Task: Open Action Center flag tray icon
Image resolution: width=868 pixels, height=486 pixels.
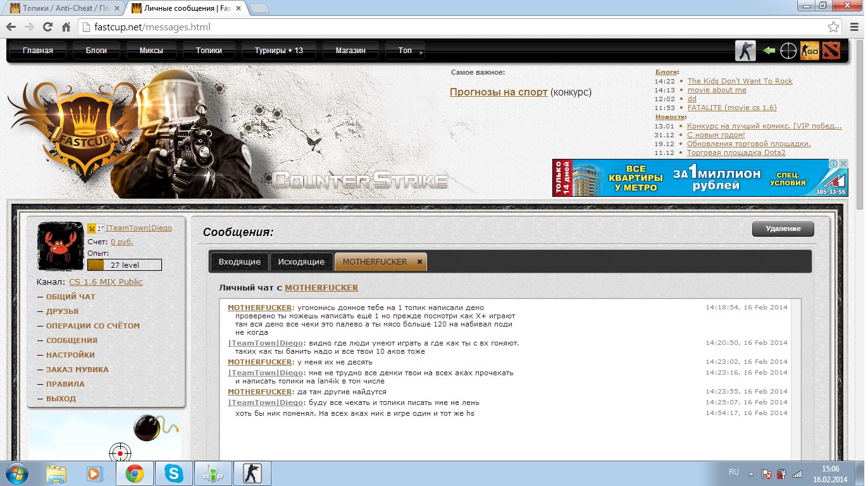Action: [x=766, y=473]
